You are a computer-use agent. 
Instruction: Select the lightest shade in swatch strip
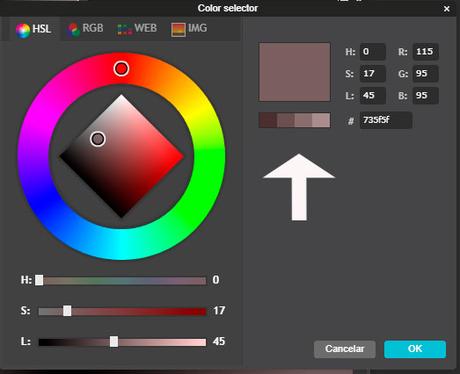coord(321,120)
